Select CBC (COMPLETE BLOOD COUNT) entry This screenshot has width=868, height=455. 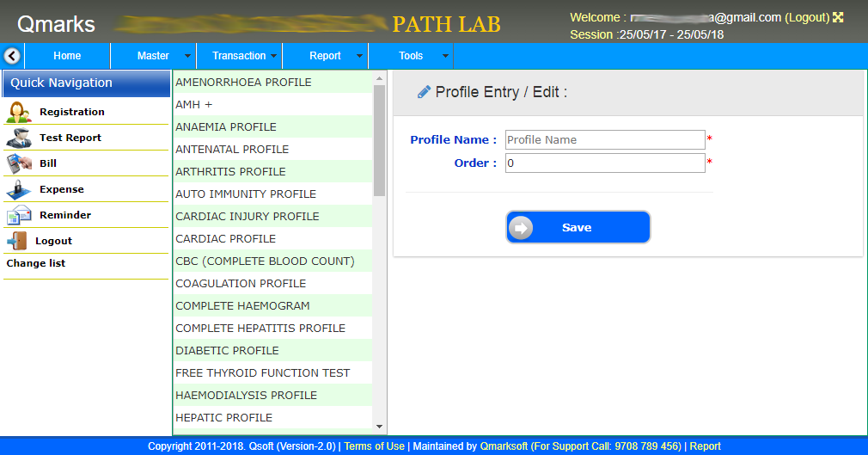[273, 261]
